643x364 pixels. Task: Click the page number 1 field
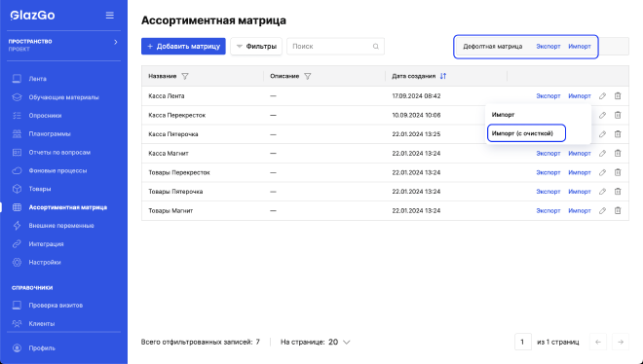click(x=522, y=342)
